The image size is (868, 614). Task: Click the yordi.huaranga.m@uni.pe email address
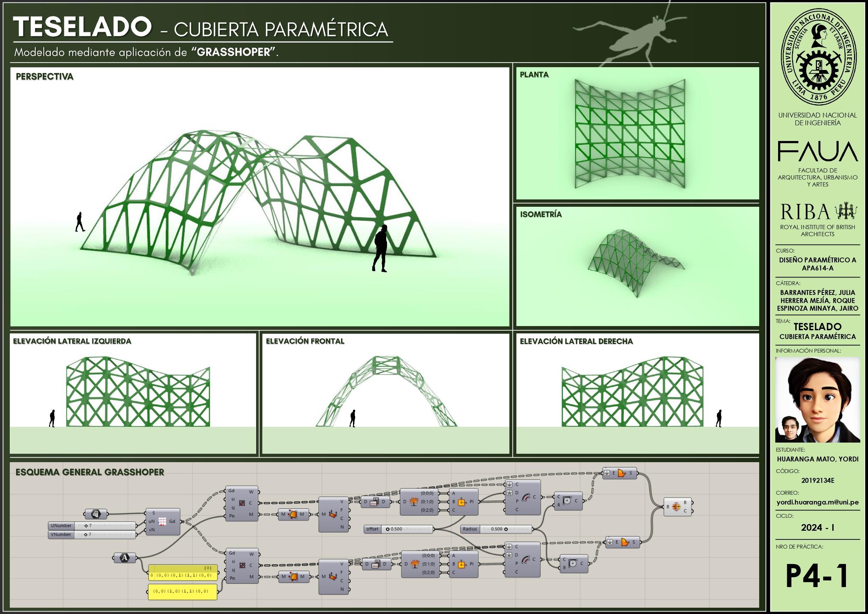pyautogui.click(x=817, y=502)
